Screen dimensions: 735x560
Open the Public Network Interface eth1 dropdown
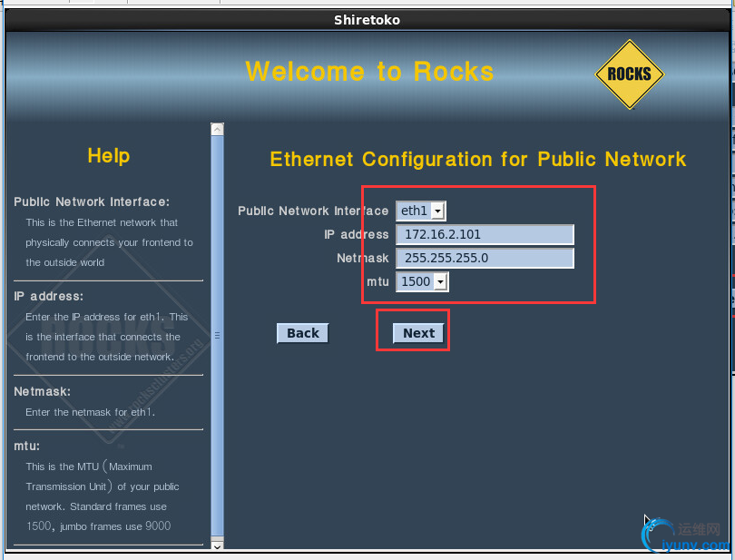(421, 211)
